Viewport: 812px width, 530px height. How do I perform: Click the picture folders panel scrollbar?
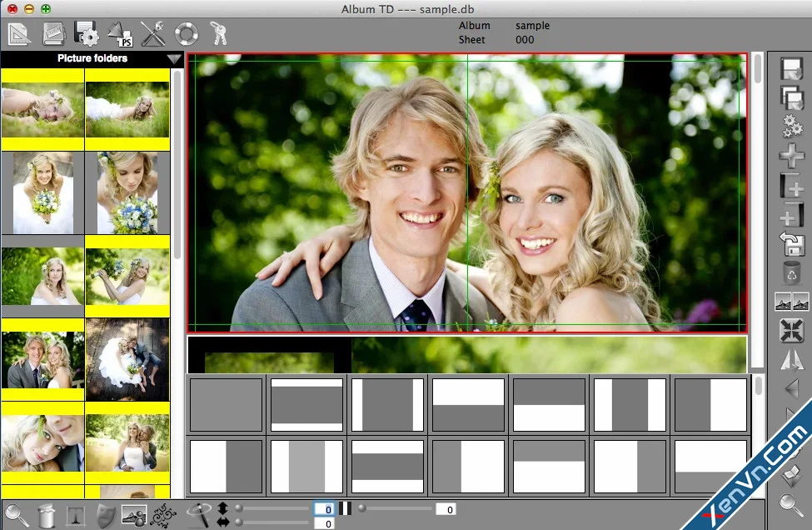177,165
